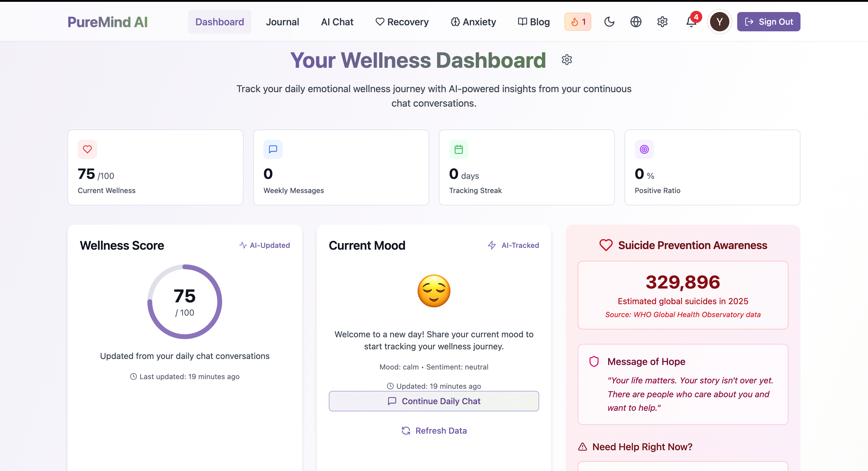Click the target icon on the Positive Ratio card
Screen dimensions: 868x471
(x=644, y=149)
